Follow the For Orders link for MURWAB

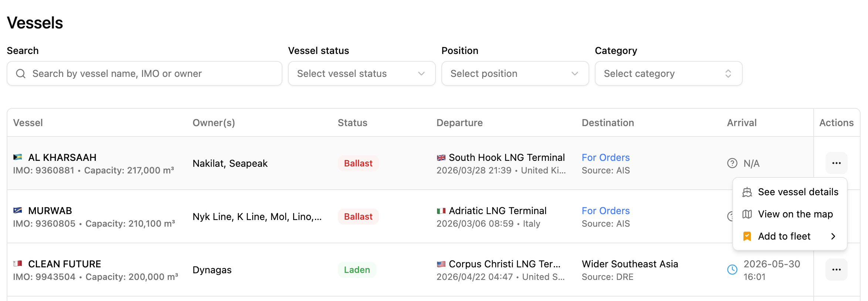pyautogui.click(x=606, y=211)
